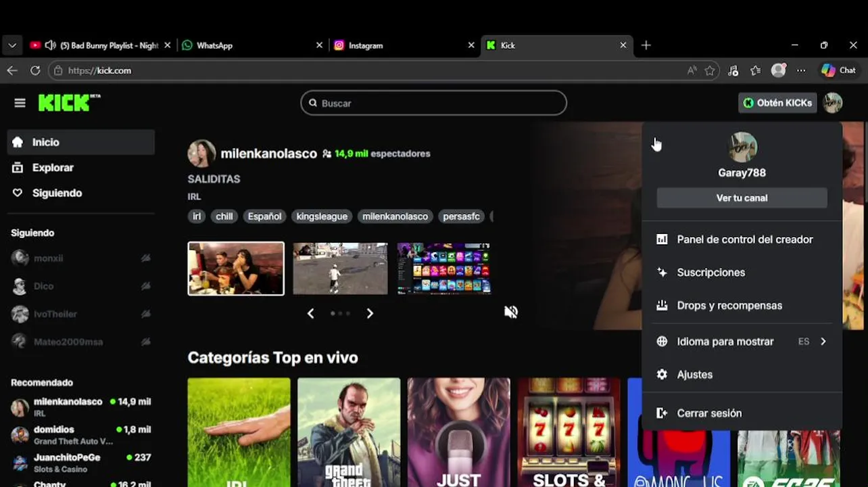Open Slots & Casino category card
868x487 pixels.
569,432
